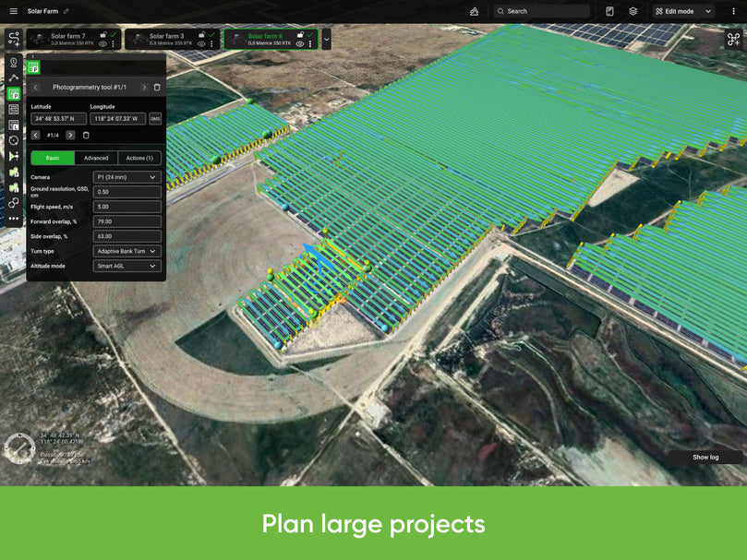Click the DMS coordinate format button
Viewport: 747px width, 560px height.
155,118
